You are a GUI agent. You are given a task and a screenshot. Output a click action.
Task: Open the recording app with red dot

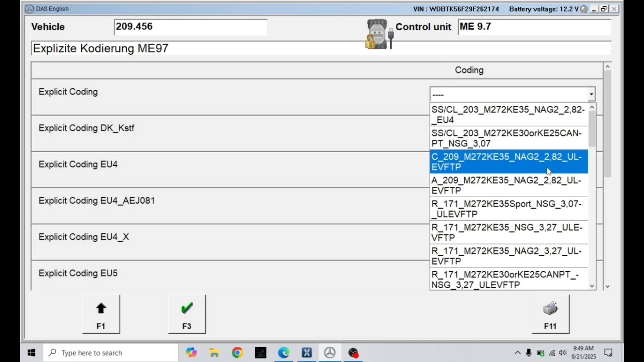353,353
